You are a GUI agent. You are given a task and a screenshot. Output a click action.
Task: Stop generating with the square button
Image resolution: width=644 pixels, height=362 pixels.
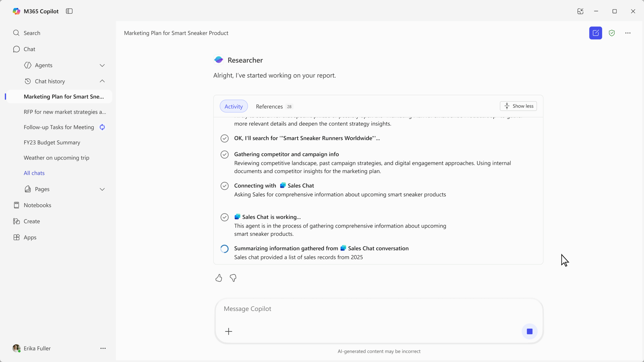(x=530, y=331)
